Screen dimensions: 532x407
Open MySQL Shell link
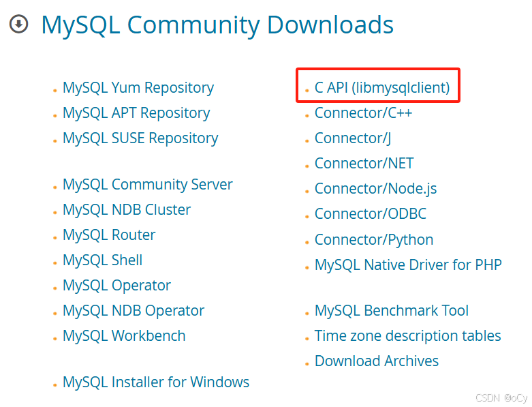(x=102, y=260)
